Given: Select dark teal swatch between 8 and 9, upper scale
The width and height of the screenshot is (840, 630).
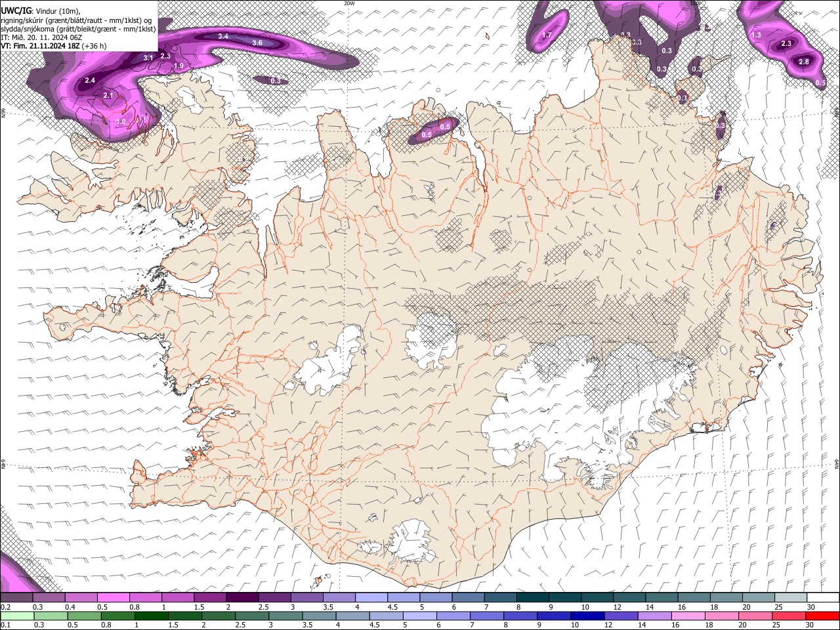Looking at the screenshot, I should 533,597.
